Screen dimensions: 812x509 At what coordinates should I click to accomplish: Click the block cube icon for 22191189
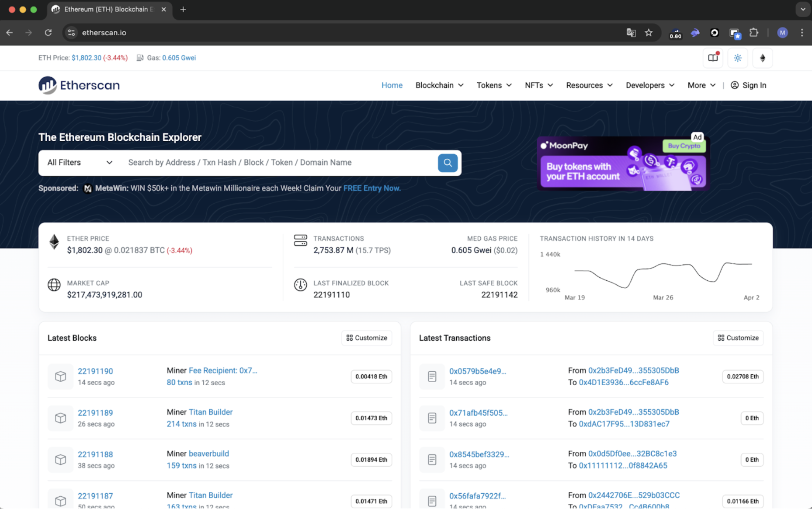pyautogui.click(x=60, y=418)
